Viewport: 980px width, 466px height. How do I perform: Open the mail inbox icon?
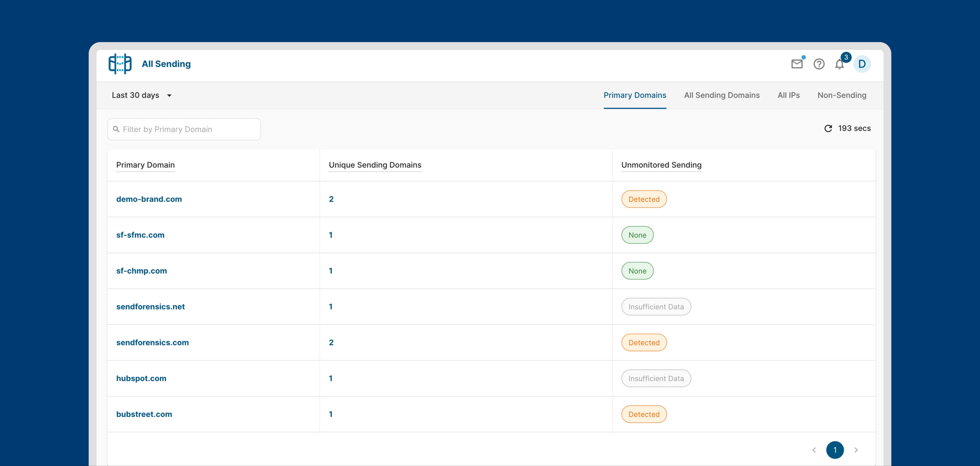tap(797, 64)
